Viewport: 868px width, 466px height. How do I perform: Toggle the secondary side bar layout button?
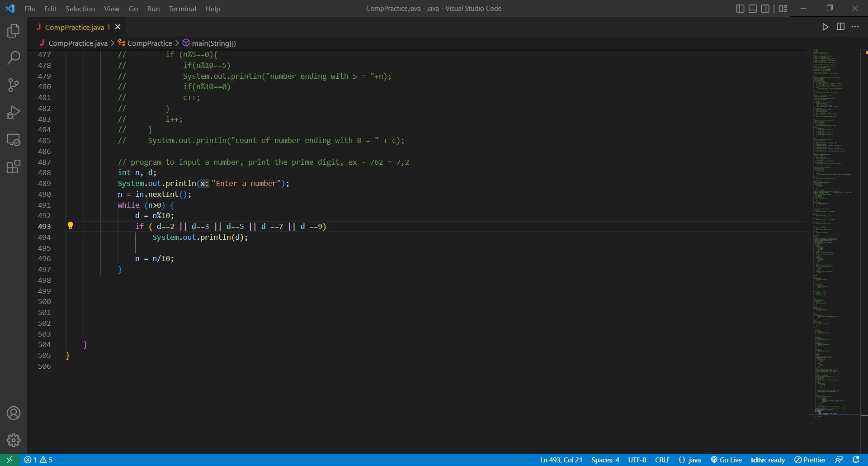[x=765, y=9]
